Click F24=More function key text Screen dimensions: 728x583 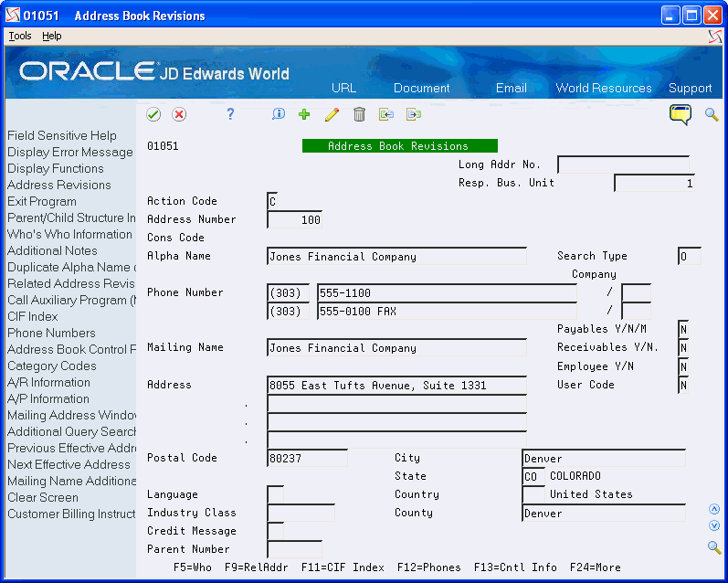click(596, 567)
